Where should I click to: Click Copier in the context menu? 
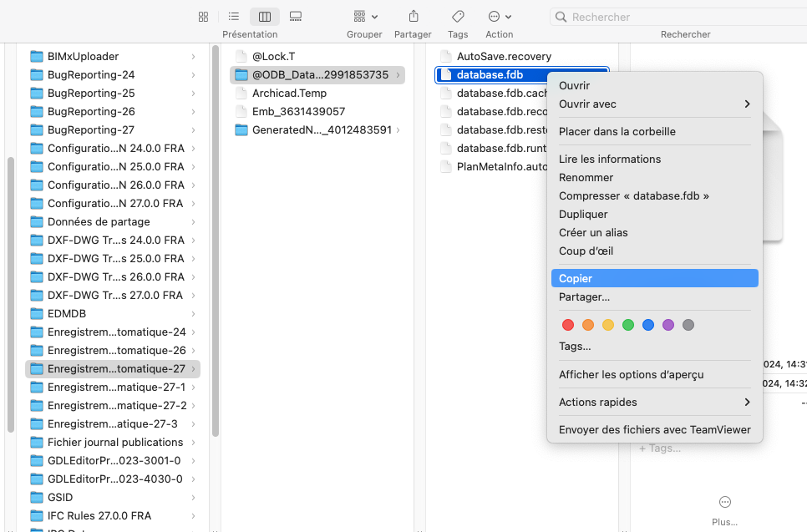(x=655, y=278)
